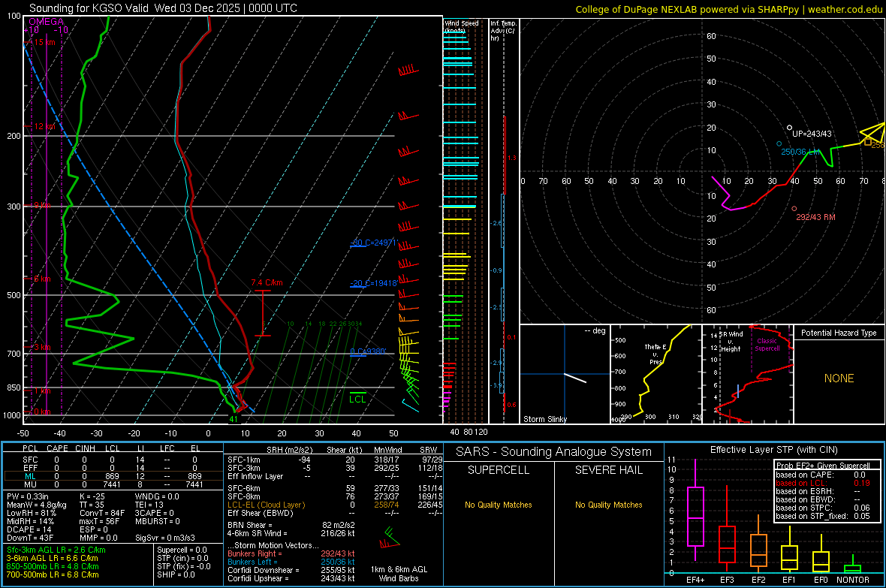
Task: Click the yellow 'NONE' hazard type
Action: [x=839, y=378]
